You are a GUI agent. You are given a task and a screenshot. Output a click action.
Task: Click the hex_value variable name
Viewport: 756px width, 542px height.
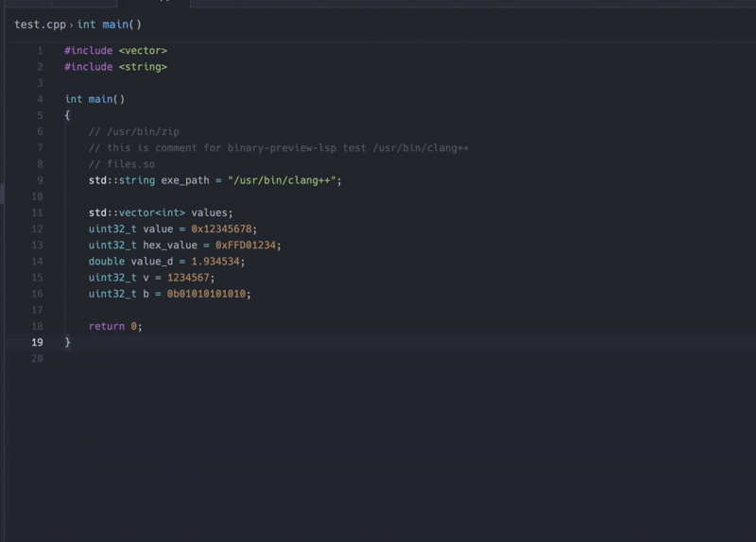170,246
